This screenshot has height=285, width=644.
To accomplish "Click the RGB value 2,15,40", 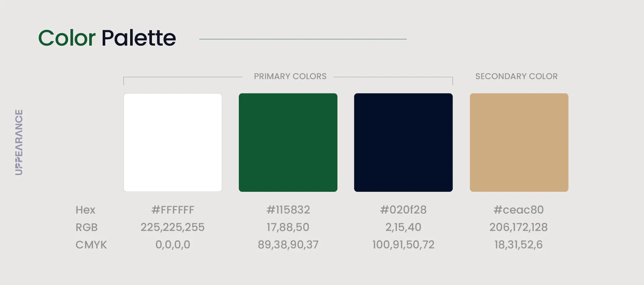I will click(x=403, y=227).
